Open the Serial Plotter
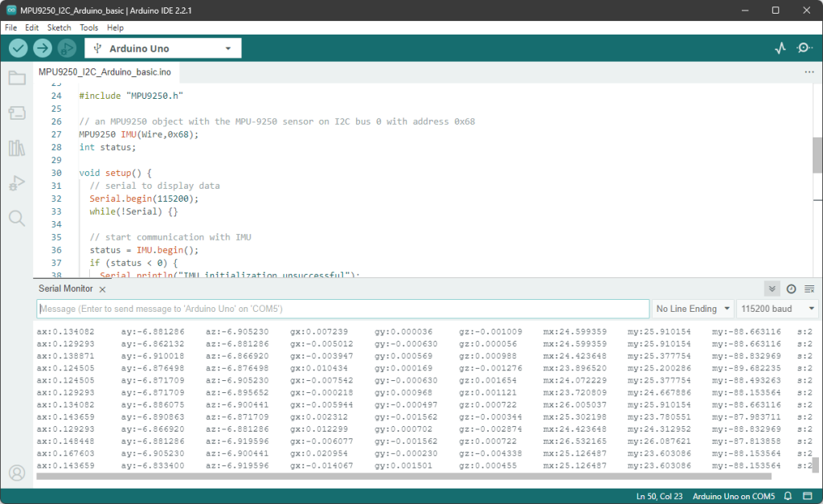This screenshot has height=504, width=823. click(779, 47)
